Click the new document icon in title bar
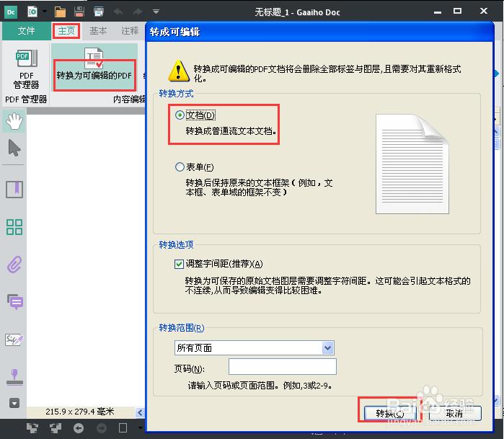The width and height of the screenshot is (504, 439). [32, 12]
